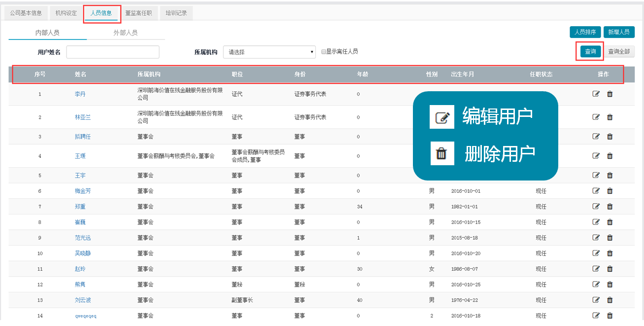Delete 郑重 from the personnel list
644x326 pixels.
pos(610,206)
